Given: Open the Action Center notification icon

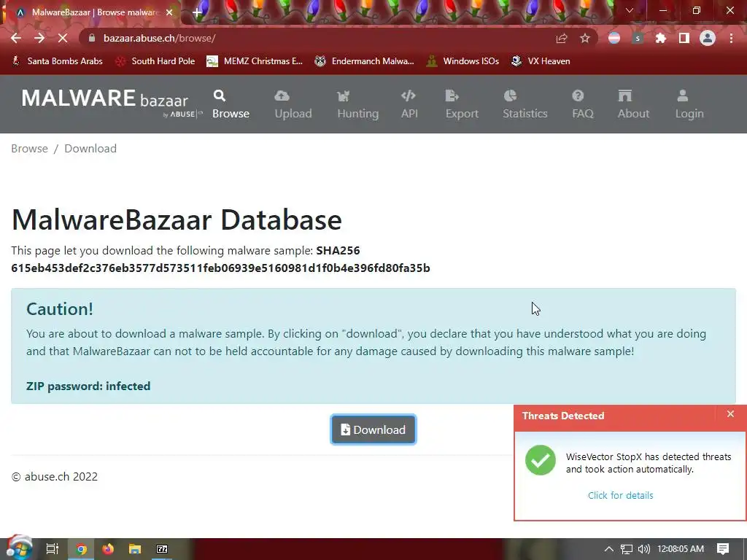Looking at the screenshot, I should tap(723, 549).
